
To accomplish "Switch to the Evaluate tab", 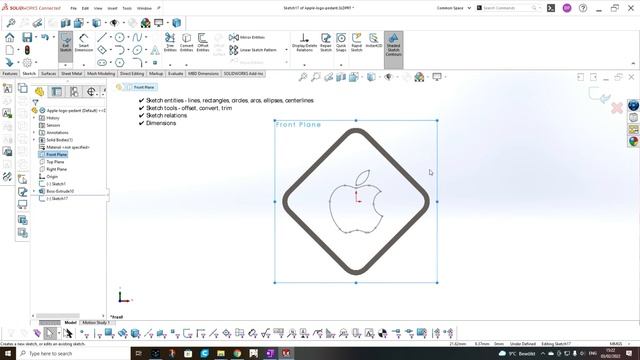I will tap(175, 74).
